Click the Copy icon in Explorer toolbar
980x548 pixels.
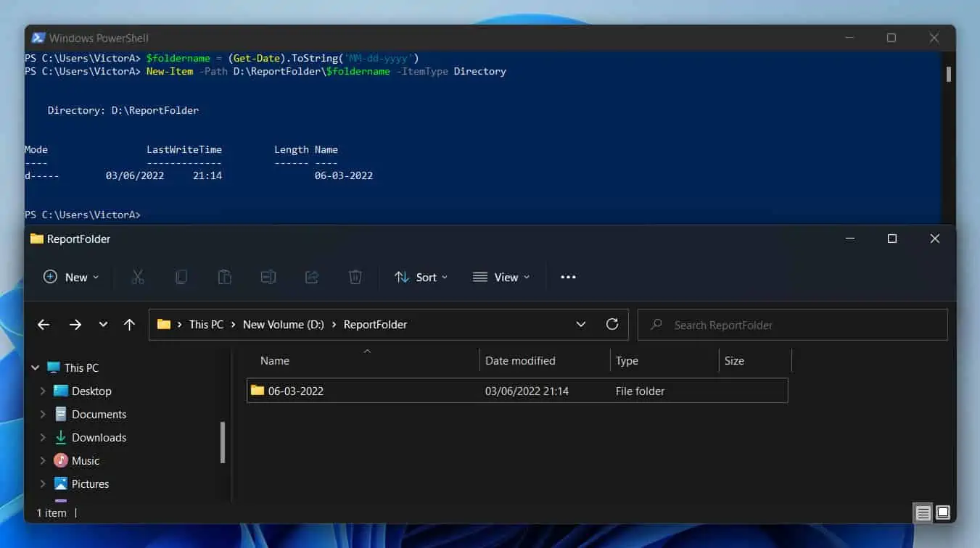pos(181,277)
